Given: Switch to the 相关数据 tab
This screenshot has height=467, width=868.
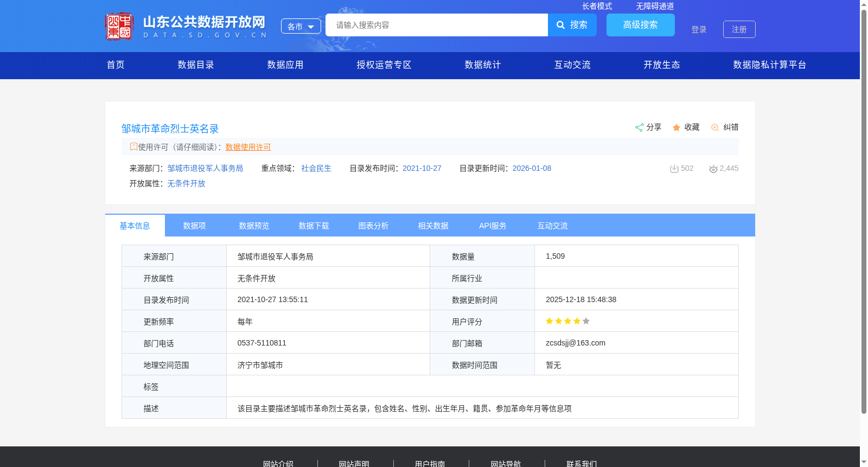Looking at the screenshot, I should point(433,226).
